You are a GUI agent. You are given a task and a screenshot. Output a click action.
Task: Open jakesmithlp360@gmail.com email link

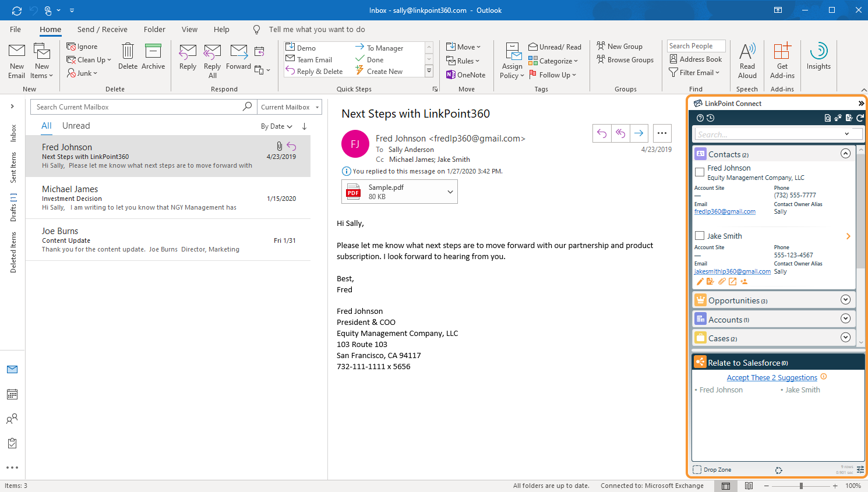coord(732,271)
